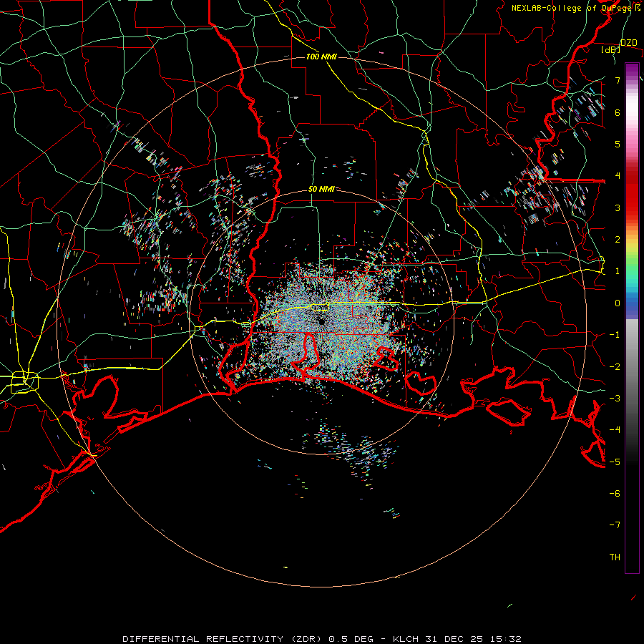Click the "1" value on the color scale

tap(618, 271)
